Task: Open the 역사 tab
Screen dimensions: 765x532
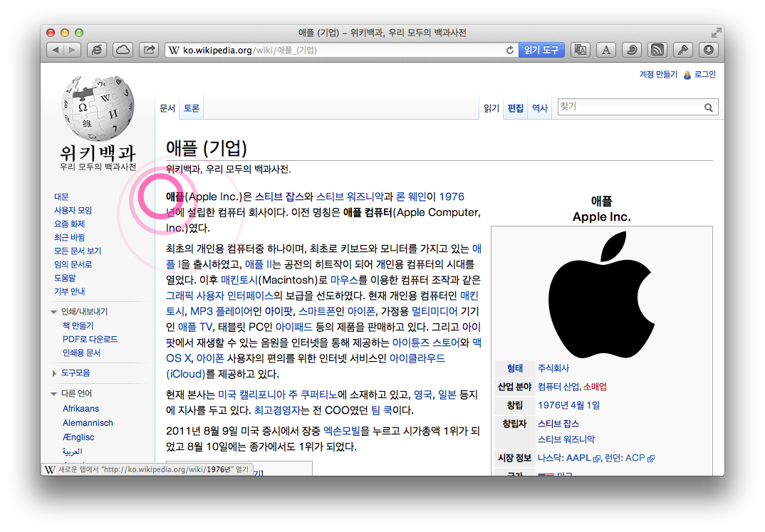Action: tap(540, 108)
